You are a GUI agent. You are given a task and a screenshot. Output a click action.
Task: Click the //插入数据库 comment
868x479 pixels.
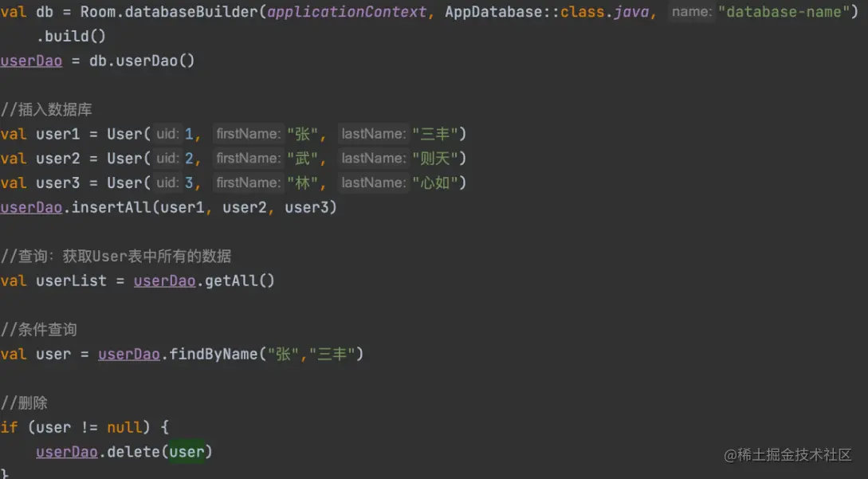point(46,110)
